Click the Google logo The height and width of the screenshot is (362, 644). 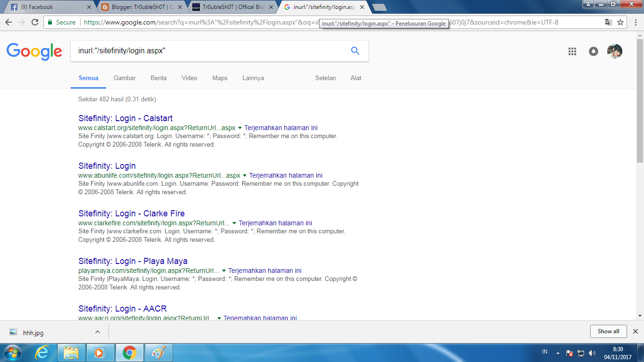point(34,51)
